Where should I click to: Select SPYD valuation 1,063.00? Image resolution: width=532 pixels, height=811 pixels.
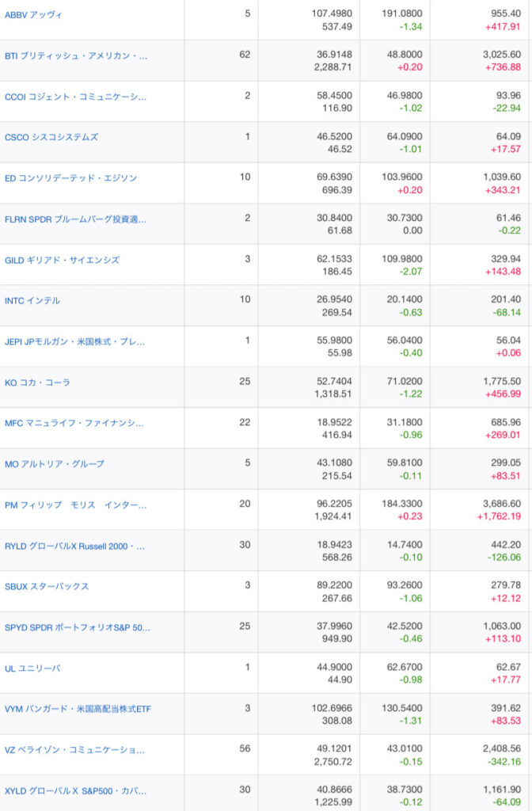click(501, 626)
